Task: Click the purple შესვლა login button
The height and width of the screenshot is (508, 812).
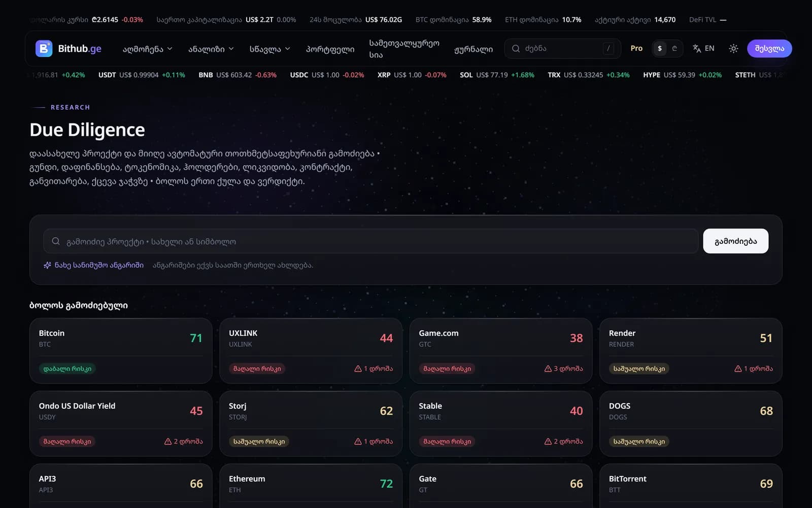Action: pos(769,49)
